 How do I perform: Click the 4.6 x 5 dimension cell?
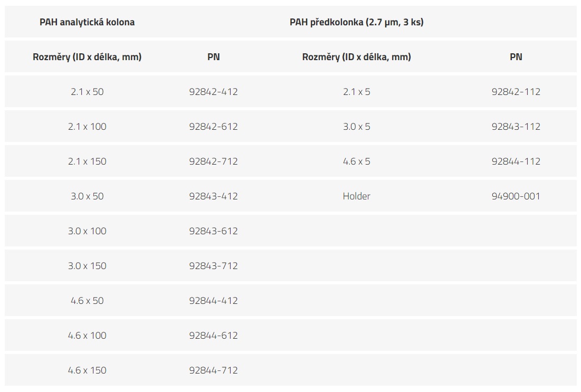tap(356, 161)
